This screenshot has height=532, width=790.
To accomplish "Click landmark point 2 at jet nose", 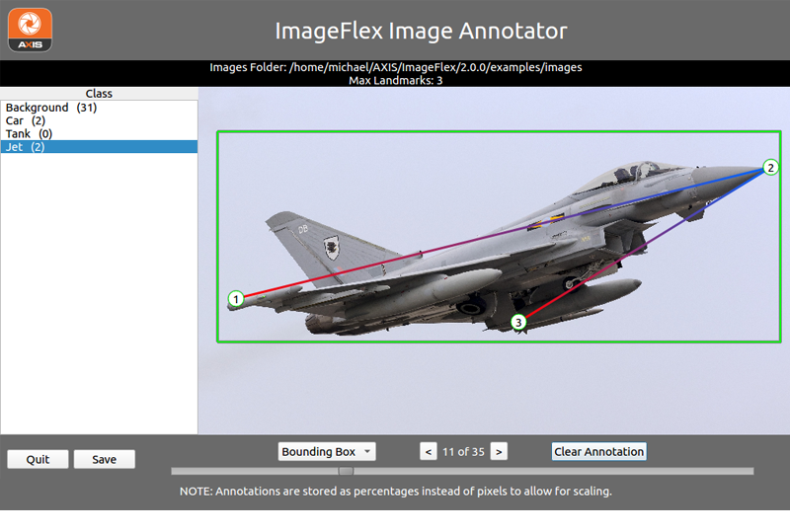I will click(770, 167).
